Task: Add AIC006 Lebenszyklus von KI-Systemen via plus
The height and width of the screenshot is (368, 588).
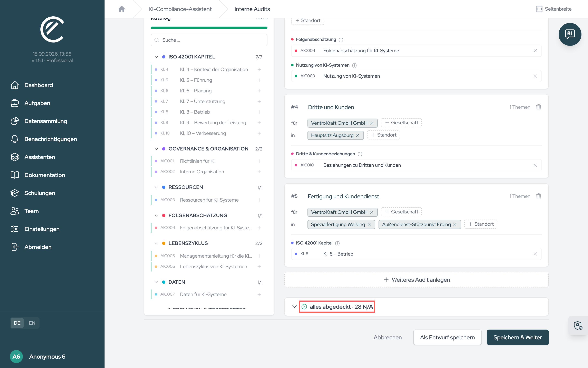Action: tap(259, 267)
